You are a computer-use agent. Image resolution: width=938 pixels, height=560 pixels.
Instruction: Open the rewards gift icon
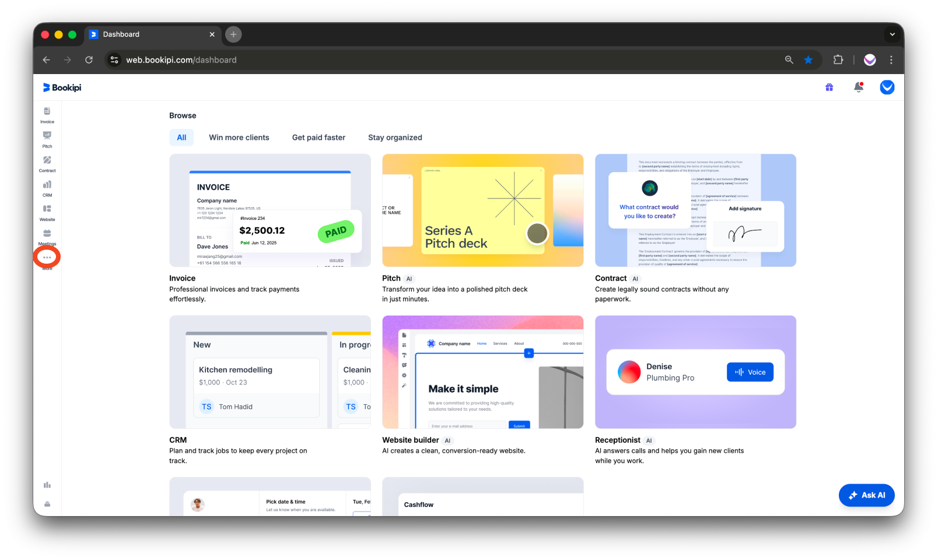click(829, 87)
